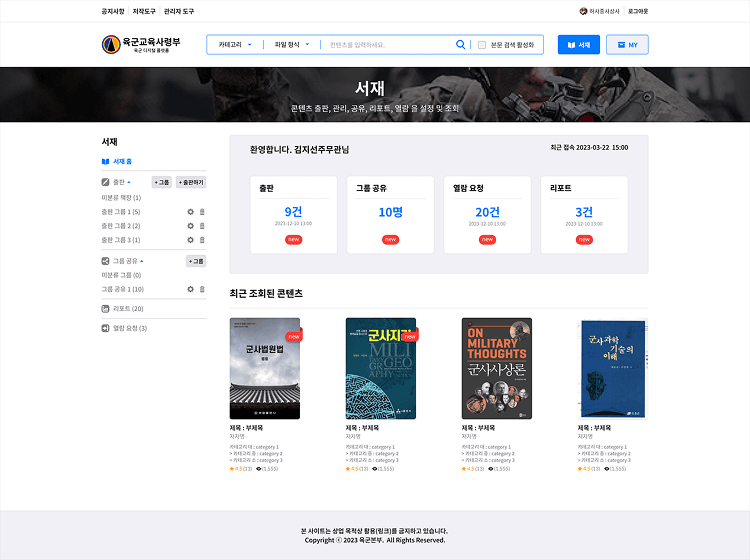
Task: Click the army command logo
Action: pos(111,45)
